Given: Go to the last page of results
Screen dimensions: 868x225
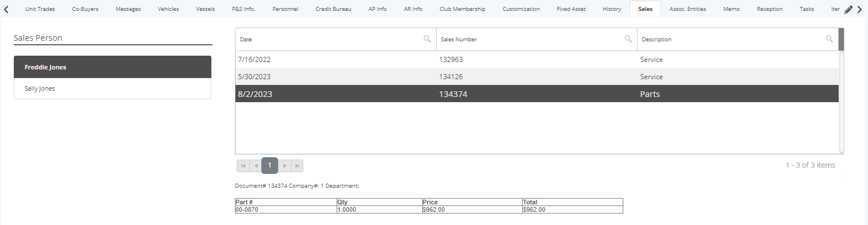Looking at the screenshot, I should pyautogui.click(x=297, y=166).
